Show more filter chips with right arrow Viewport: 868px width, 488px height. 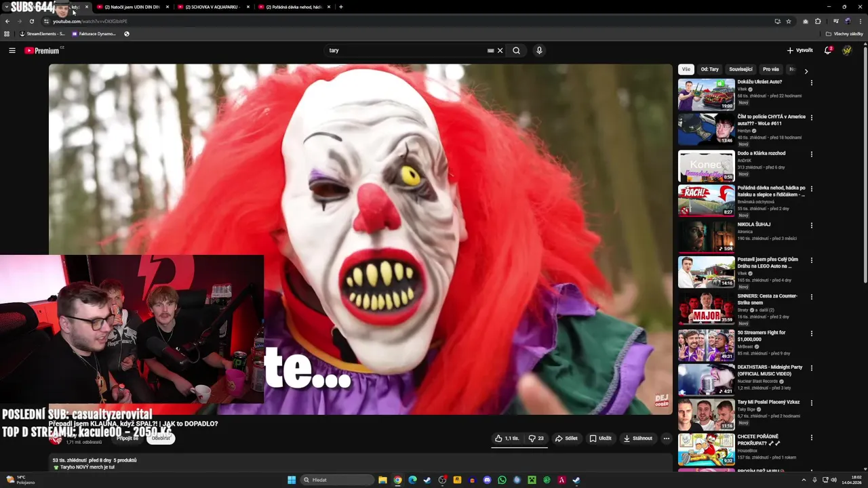[x=806, y=70]
